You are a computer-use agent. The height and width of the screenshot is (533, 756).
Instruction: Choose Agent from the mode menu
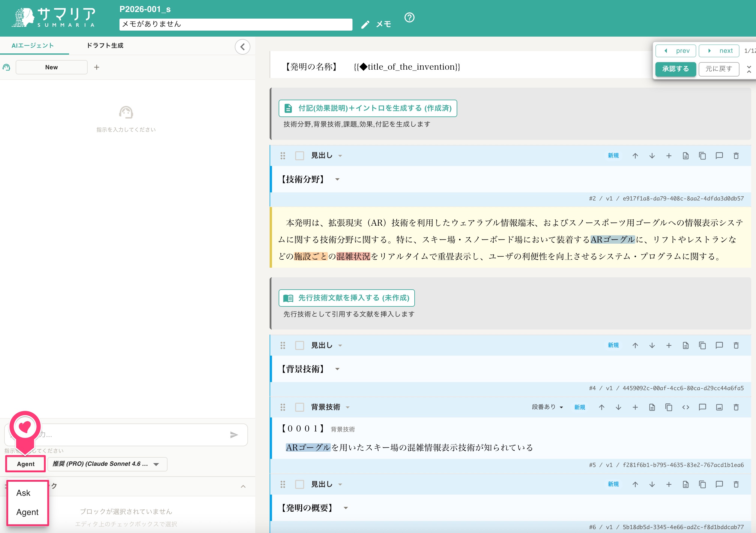27,512
